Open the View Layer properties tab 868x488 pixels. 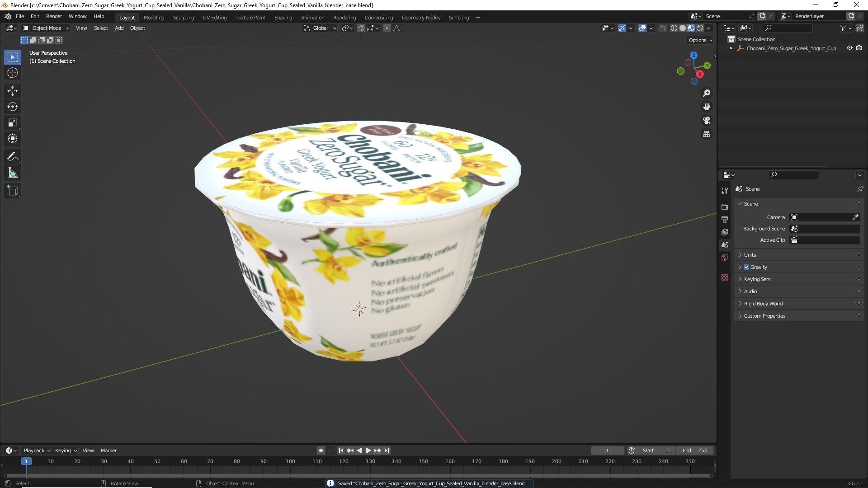725,232
